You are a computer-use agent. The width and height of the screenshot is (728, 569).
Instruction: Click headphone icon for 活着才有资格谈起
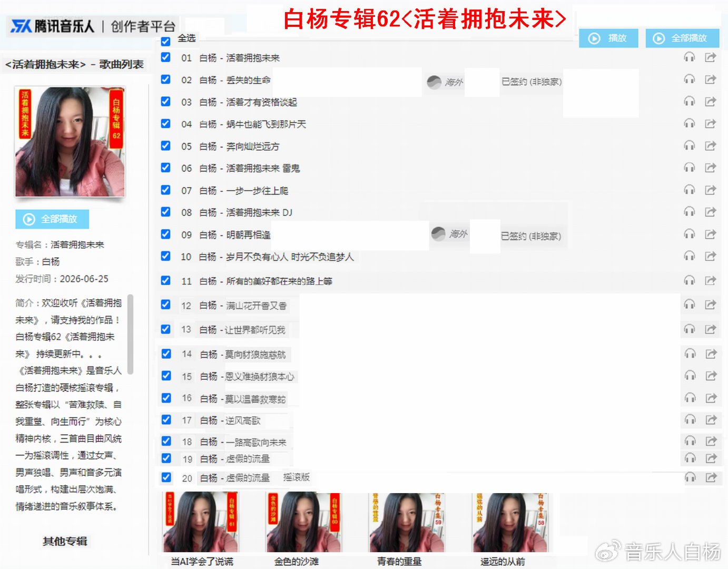[x=689, y=101]
